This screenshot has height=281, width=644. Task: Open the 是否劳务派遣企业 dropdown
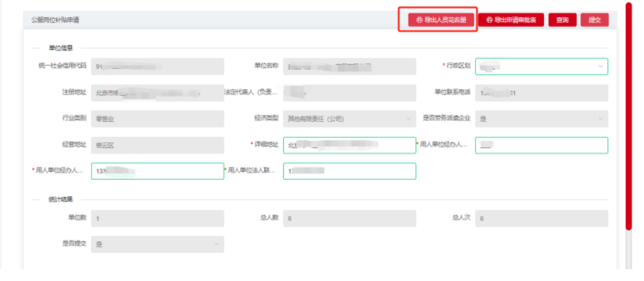pyautogui.click(x=541, y=119)
